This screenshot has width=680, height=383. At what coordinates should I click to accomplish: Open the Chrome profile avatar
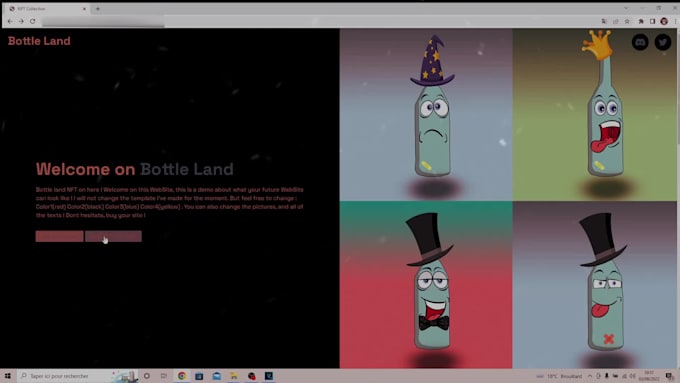point(664,21)
